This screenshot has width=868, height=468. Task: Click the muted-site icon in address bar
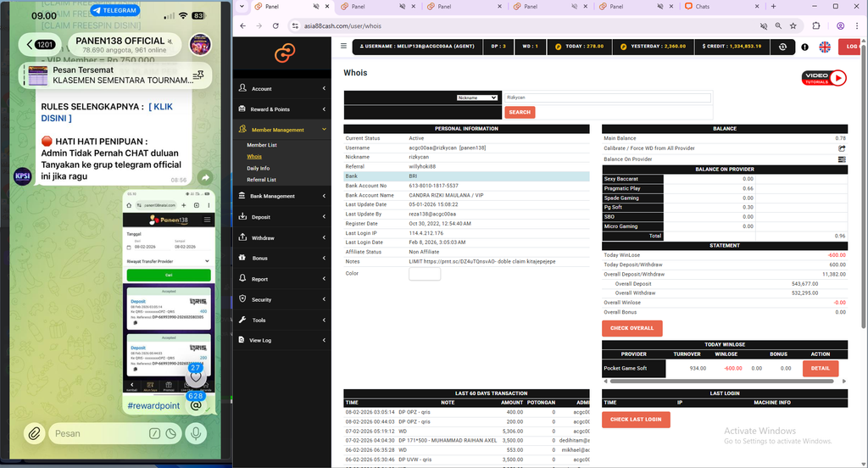click(764, 26)
